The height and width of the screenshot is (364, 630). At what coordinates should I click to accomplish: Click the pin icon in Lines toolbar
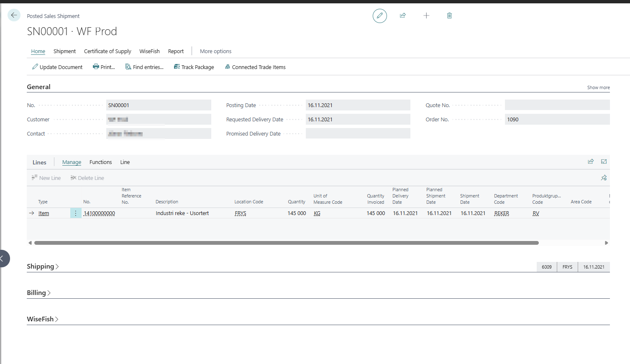point(604,178)
